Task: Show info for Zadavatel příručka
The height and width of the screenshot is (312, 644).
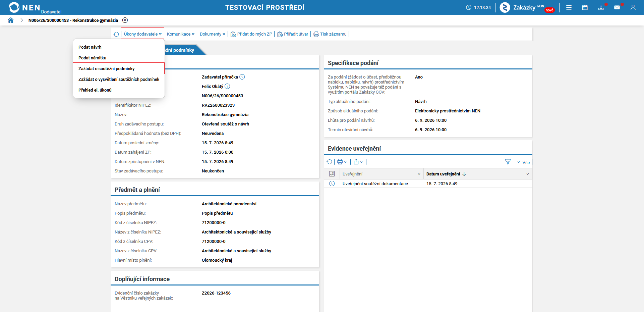Action: (x=242, y=77)
